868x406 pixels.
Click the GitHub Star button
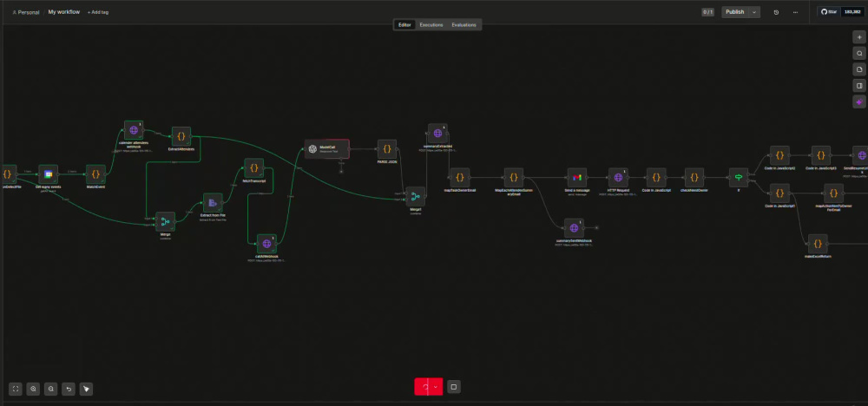click(x=829, y=11)
